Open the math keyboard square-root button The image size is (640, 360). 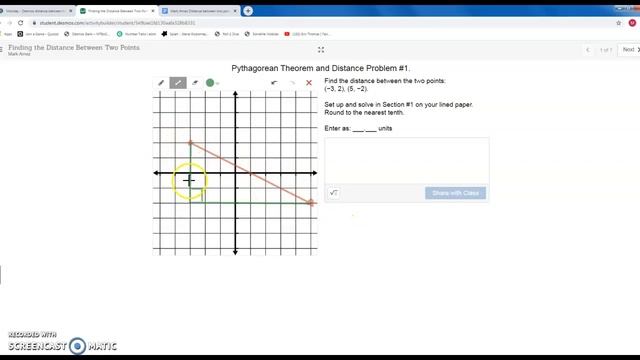click(333, 193)
